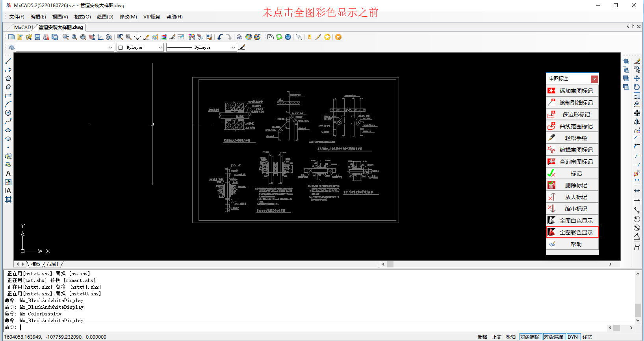Click 放大标记 button
This screenshot has width=644, height=341.
pos(572,197)
